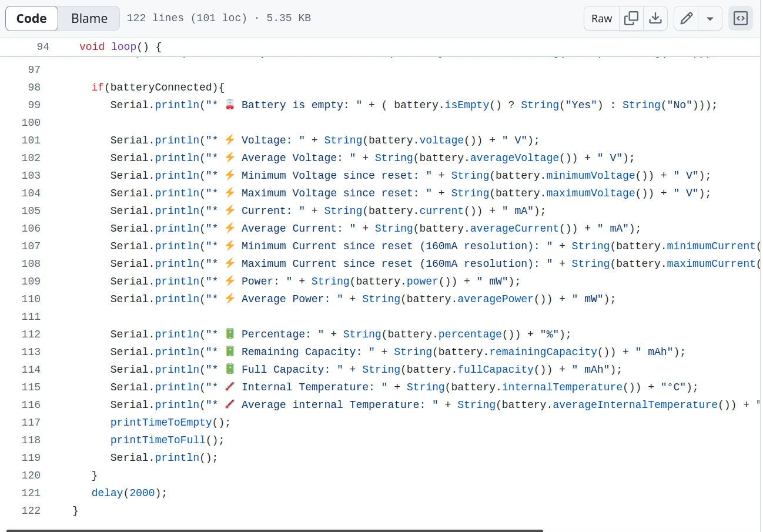763x532 pixels.
Task: Click the printTimeToFull function call
Action: pyautogui.click(x=158, y=440)
